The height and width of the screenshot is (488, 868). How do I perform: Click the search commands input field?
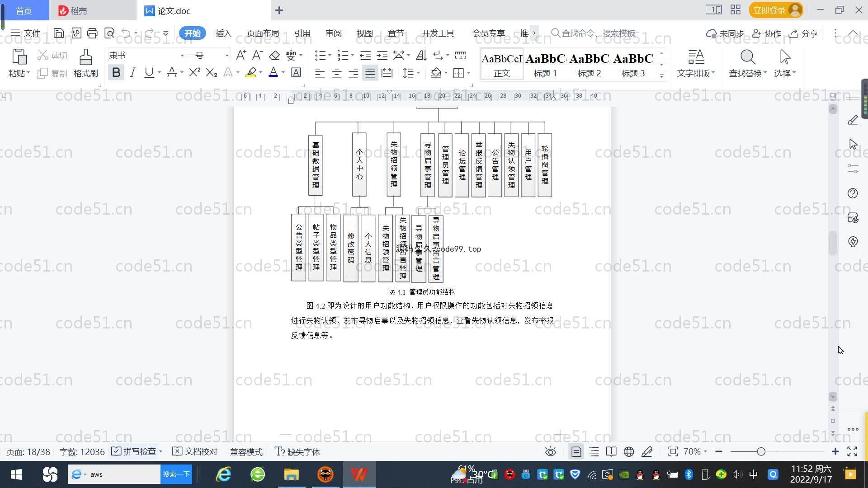pos(598,33)
